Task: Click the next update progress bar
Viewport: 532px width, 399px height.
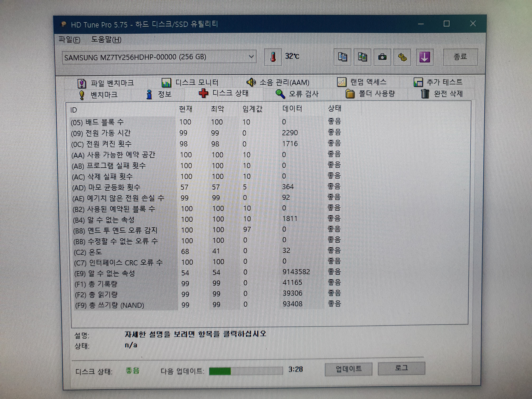Action: tap(246, 371)
